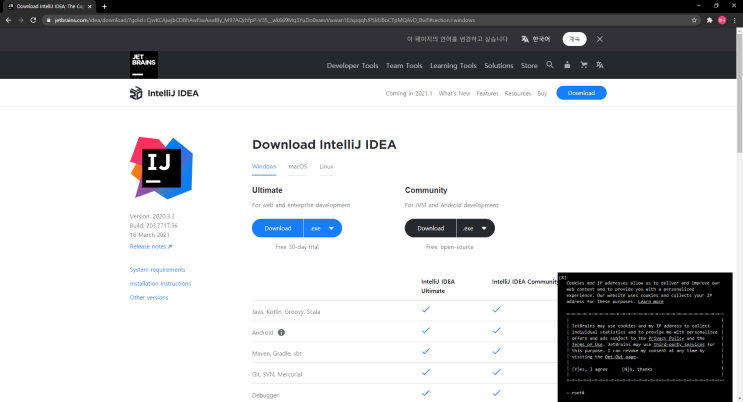Click the large IJ logo image
The height and width of the screenshot is (402, 743).
[162, 168]
